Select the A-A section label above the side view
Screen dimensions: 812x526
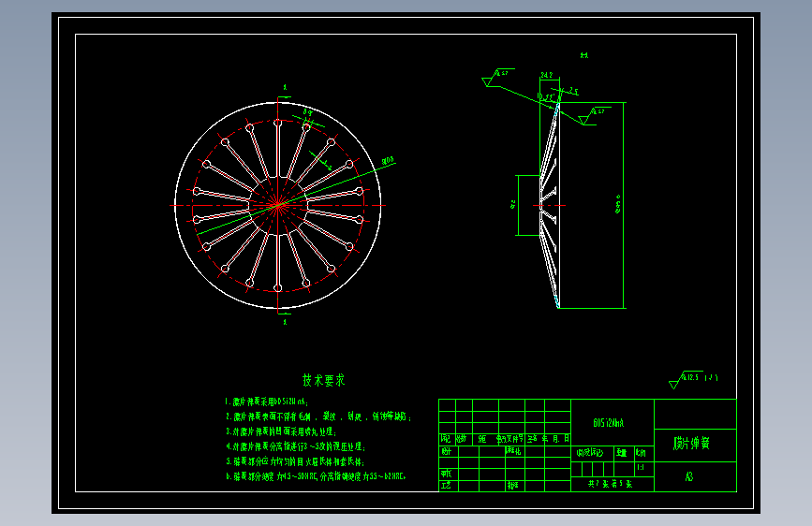pos(584,55)
